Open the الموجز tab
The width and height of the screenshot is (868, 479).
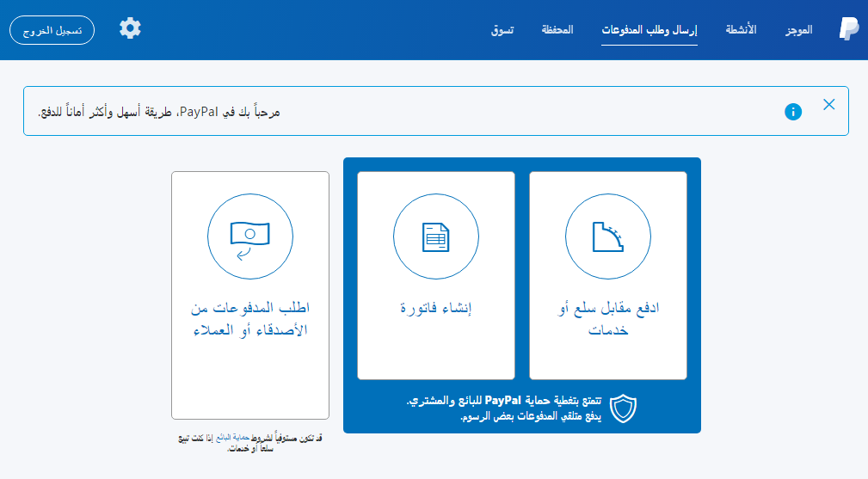pos(799,30)
